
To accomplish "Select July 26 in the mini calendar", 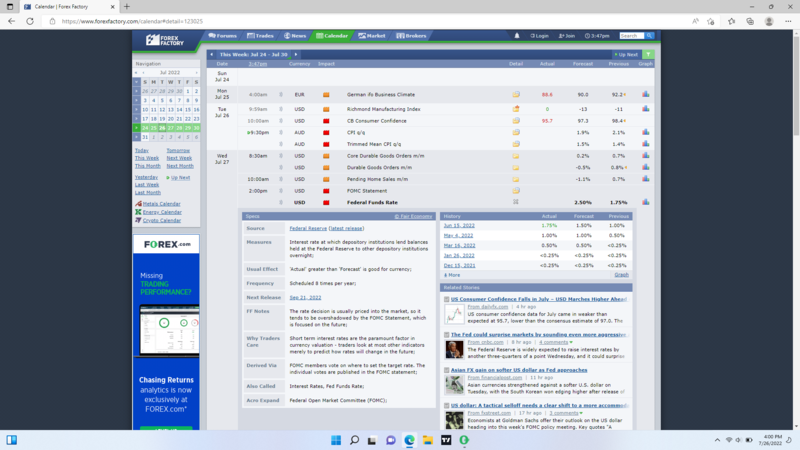I will 162,128.
